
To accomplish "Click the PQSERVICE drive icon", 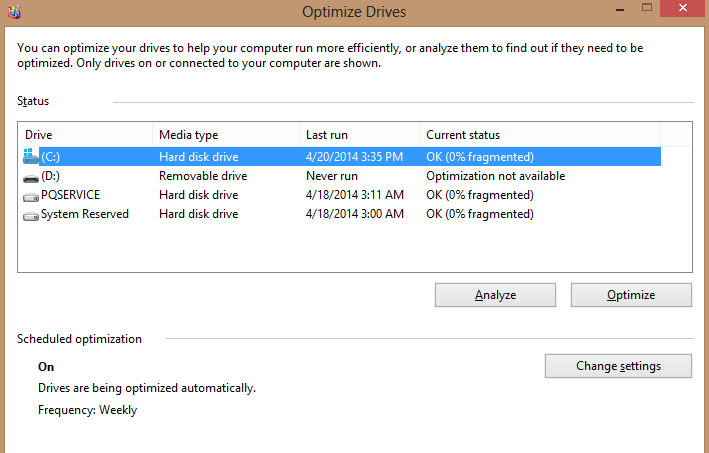I will (x=30, y=197).
